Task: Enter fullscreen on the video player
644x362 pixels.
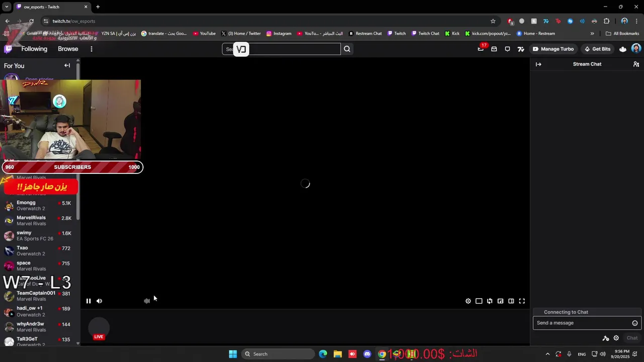Action: pos(522,301)
